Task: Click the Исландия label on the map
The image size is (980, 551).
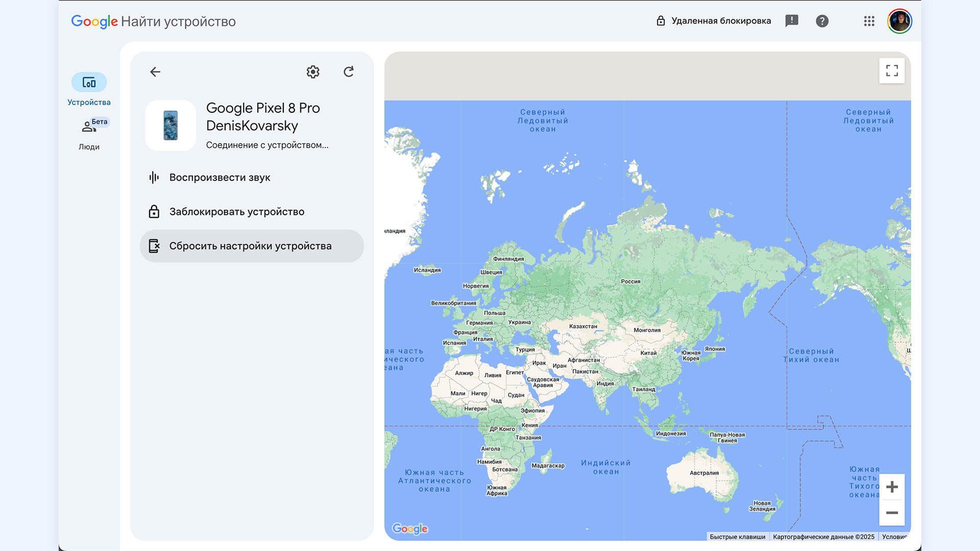Action: click(x=427, y=270)
